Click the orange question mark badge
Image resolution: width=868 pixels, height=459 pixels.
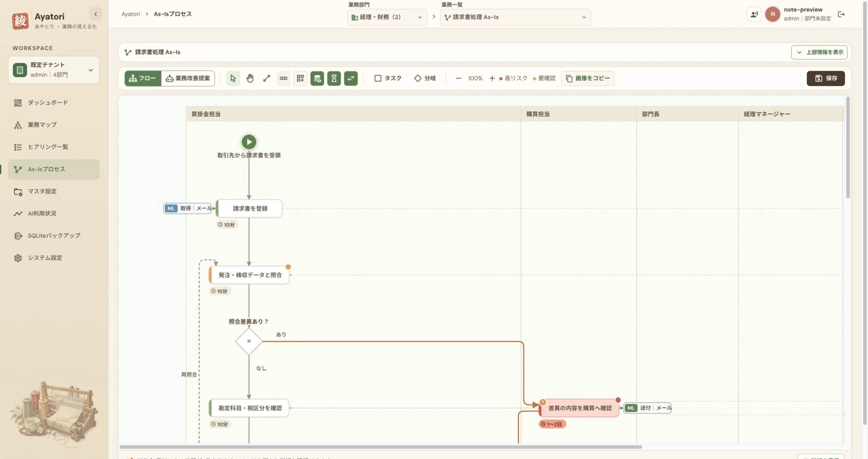coord(543,402)
